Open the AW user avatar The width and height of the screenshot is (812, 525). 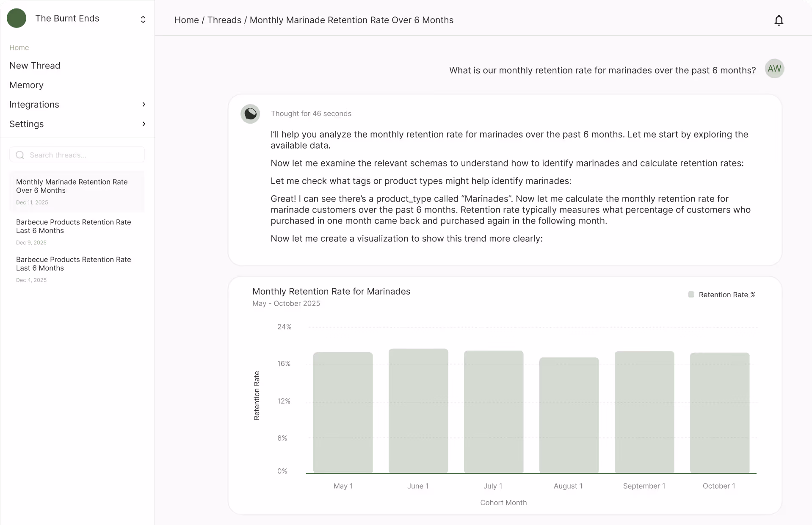774,68
